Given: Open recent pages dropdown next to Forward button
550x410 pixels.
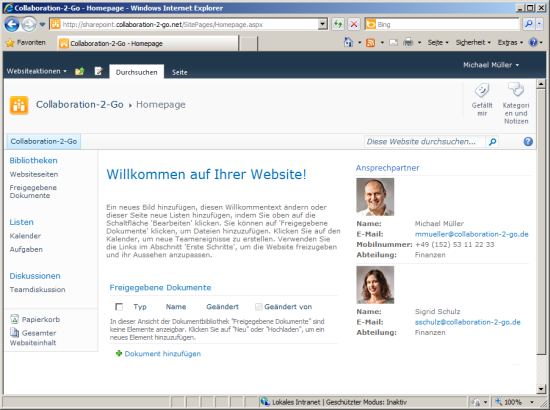Looking at the screenshot, I should (42, 25).
